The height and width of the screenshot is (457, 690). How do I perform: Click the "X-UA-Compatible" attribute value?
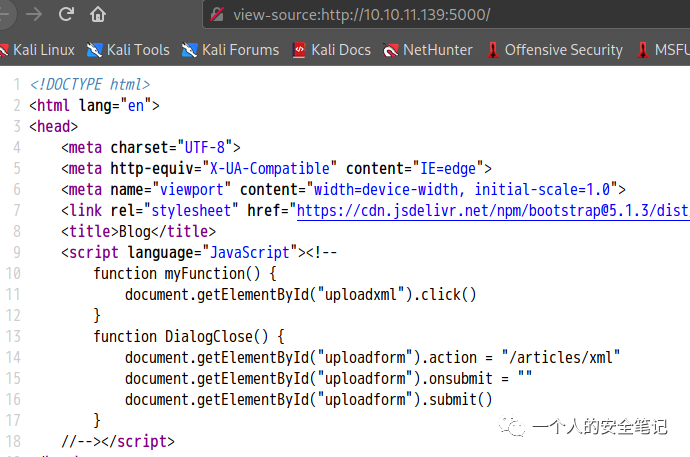(x=269, y=168)
